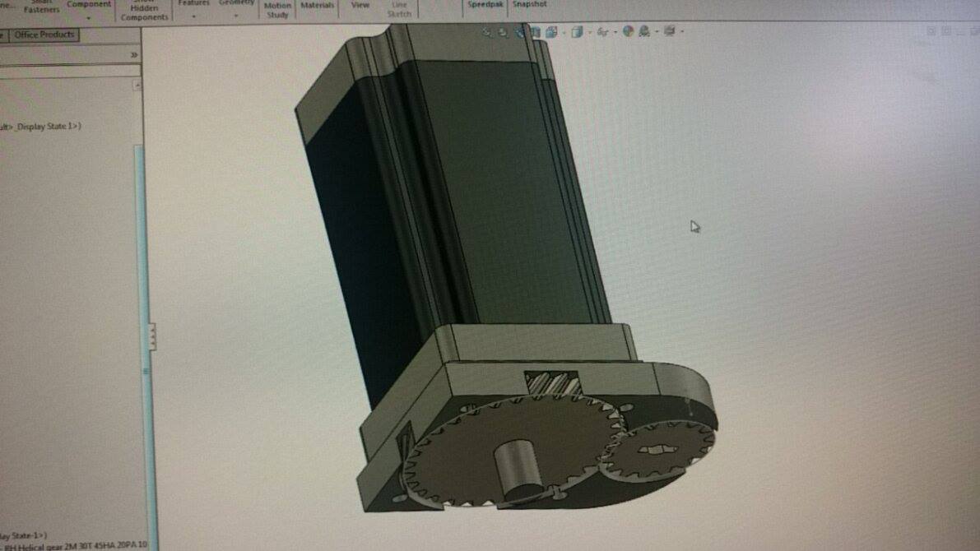Click the panel splitter grip handle
The image size is (980, 551).
click(152, 336)
